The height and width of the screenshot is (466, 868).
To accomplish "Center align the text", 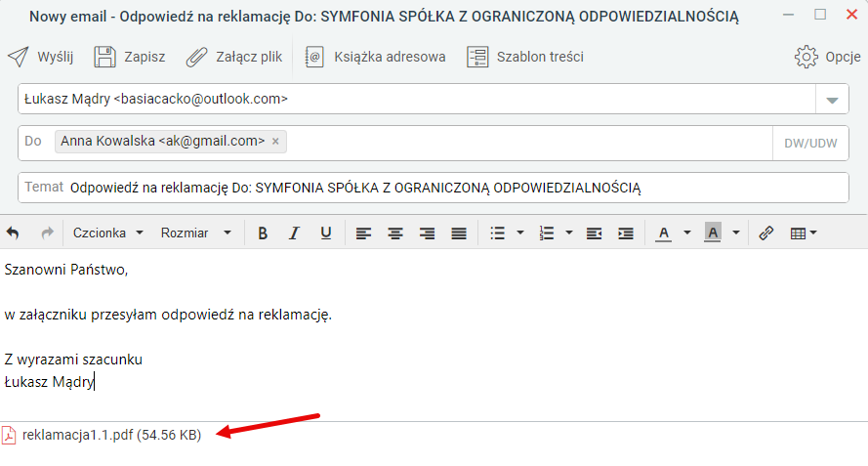I will [395, 233].
